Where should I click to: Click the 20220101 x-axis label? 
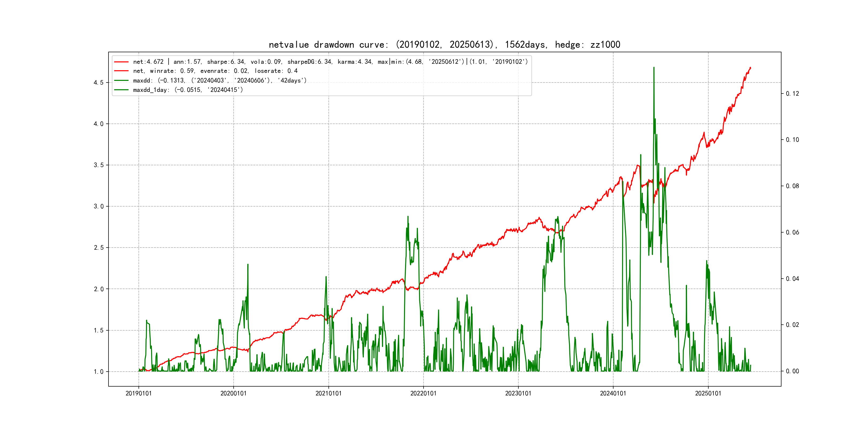423,393
